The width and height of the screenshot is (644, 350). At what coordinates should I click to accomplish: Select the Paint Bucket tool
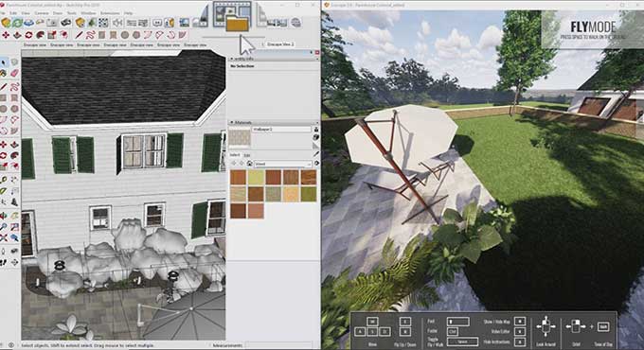click(x=4, y=74)
